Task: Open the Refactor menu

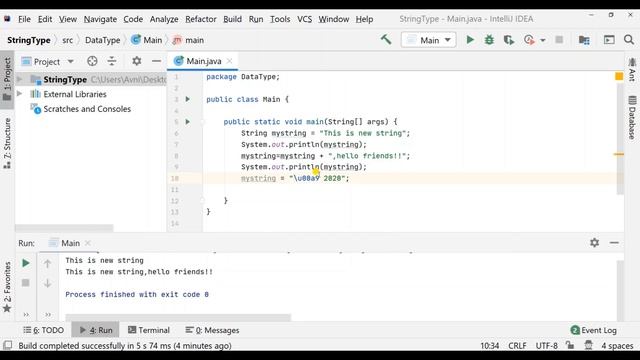Action: click(x=200, y=19)
